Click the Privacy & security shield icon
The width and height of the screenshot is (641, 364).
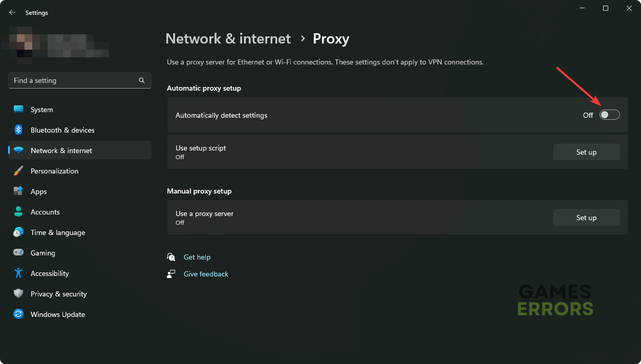click(x=18, y=294)
